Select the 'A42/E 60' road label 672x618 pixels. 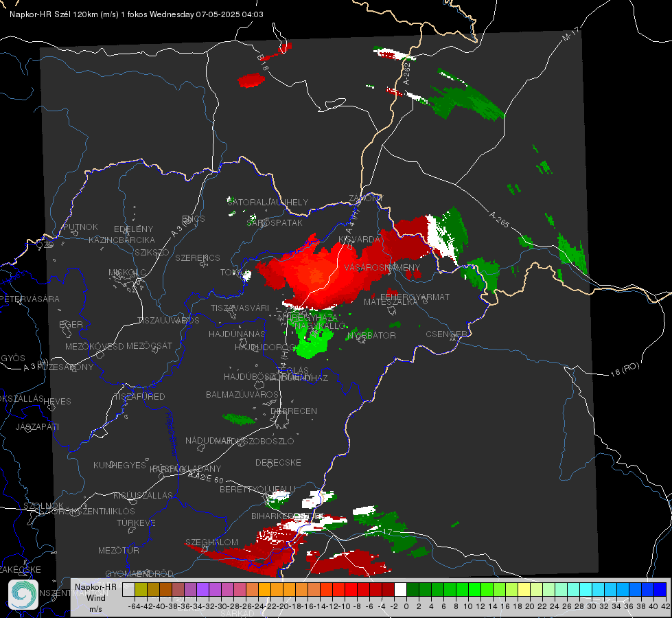click(x=206, y=477)
